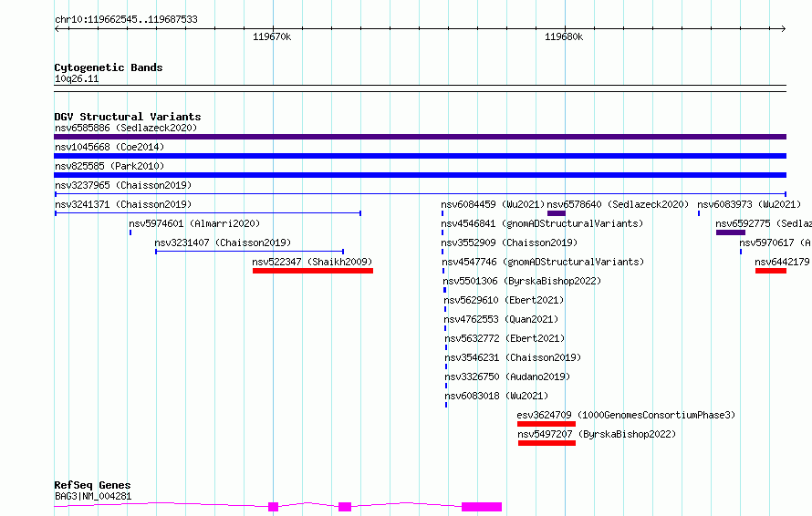The image size is (812, 516).
Task: Open nsv4762553 (Quan2021) variant
Action: point(501,319)
